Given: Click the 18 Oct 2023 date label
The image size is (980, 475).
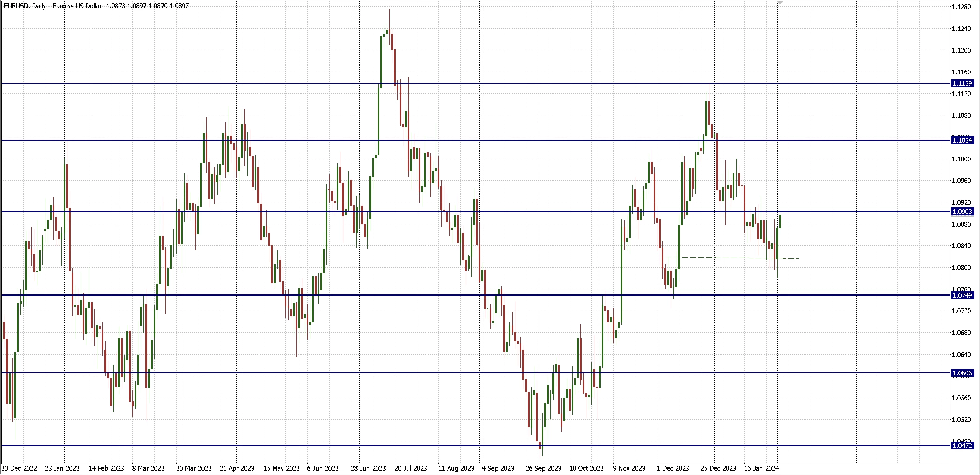Looking at the screenshot, I should click(x=587, y=469).
